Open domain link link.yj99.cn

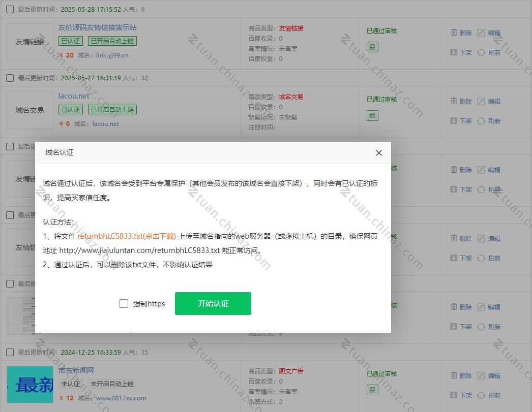(112, 55)
